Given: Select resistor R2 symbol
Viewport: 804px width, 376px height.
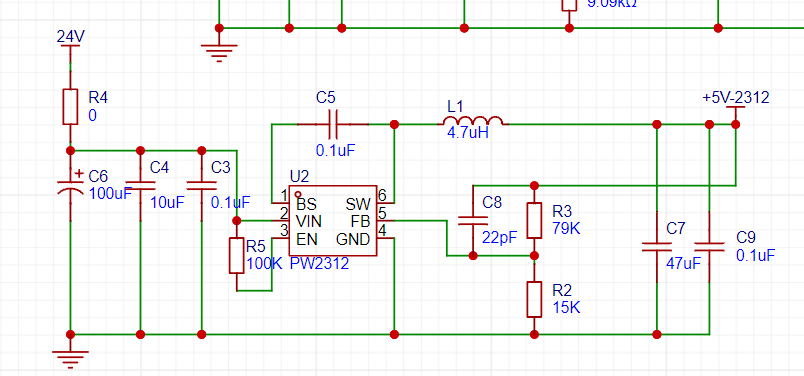Looking at the screenshot, I should (534, 299).
